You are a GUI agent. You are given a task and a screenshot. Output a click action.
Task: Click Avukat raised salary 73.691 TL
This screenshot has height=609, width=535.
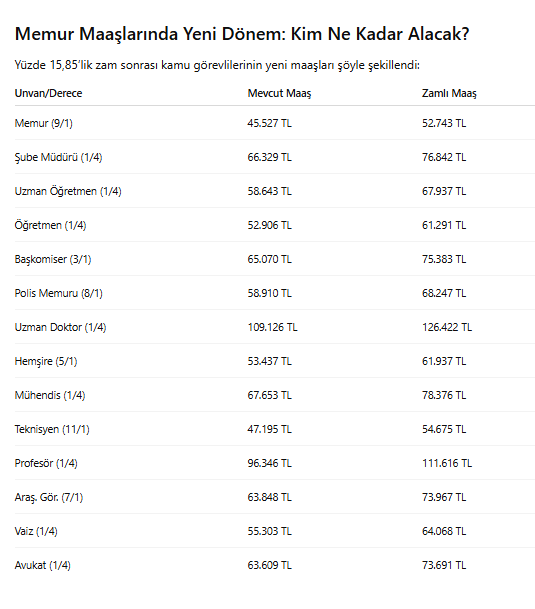point(444,565)
